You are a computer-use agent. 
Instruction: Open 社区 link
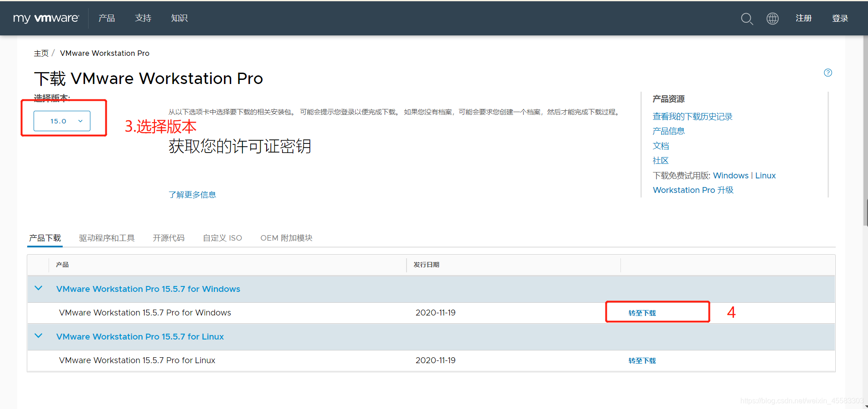[x=660, y=161]
